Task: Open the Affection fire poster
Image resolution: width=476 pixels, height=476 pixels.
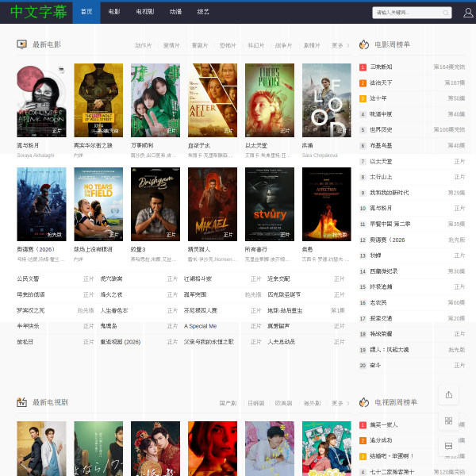Action: point(327,205)
